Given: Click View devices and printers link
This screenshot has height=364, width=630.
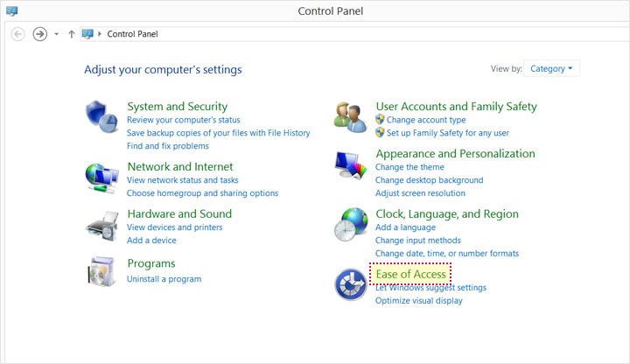Looking at the screenshot, I should (174, 227).
